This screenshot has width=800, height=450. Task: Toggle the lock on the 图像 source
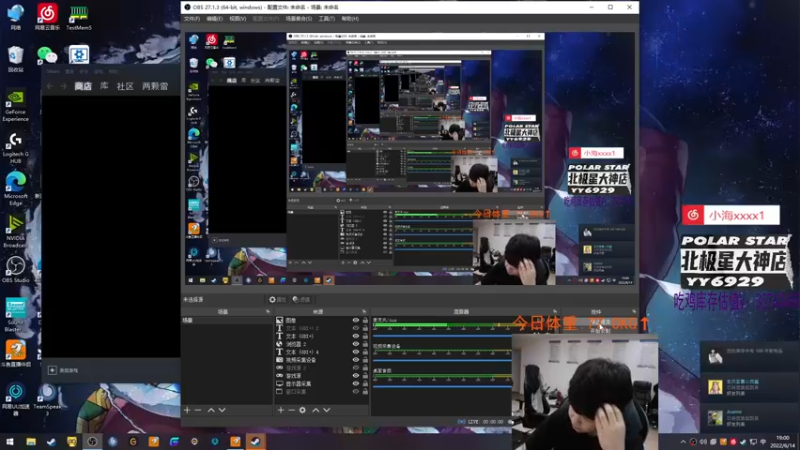(x=365, y=320)
